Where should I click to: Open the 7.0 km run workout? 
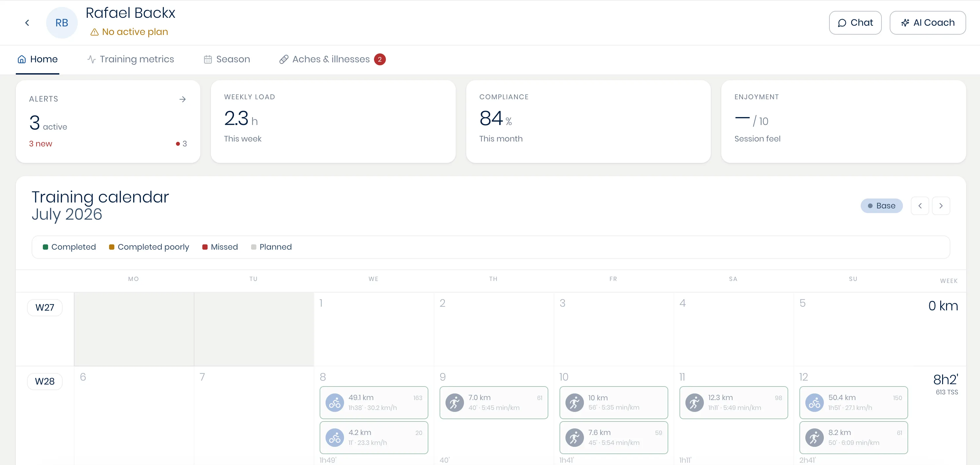click(494, 403)
